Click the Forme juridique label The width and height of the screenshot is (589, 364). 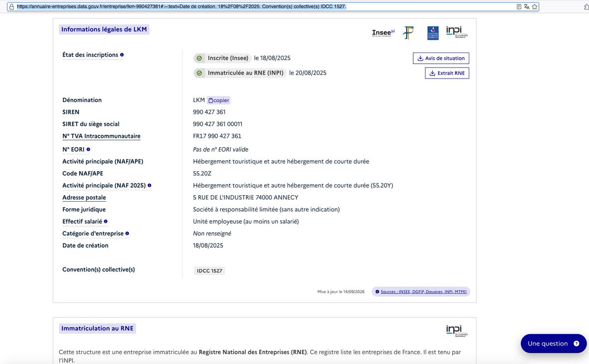coord(84,209)
